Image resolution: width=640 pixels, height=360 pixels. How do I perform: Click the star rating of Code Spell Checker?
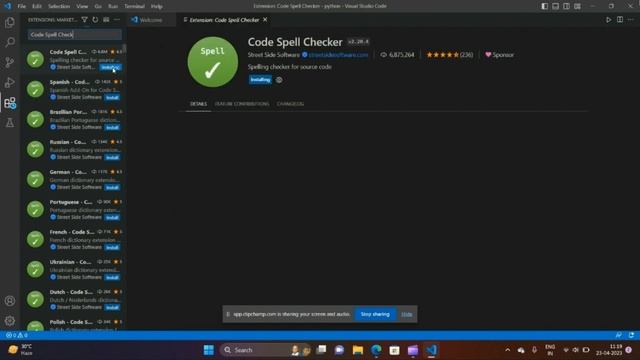(449, 55)
